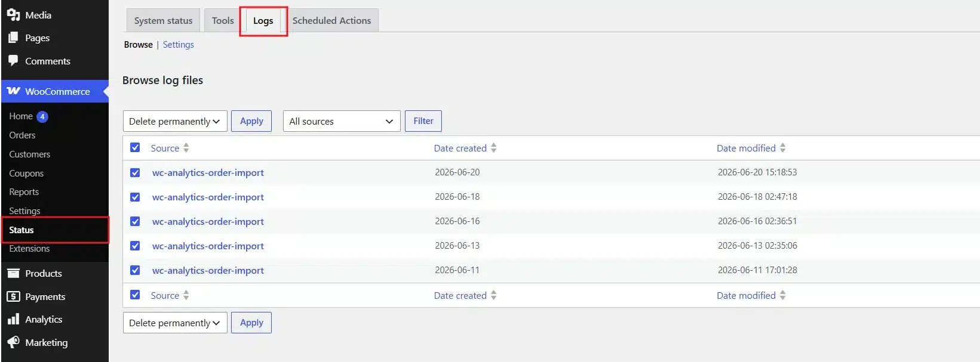Toggle the select-all checkbox in table header
The height and width of the screenshot is (362, 980).
(135, 147)
